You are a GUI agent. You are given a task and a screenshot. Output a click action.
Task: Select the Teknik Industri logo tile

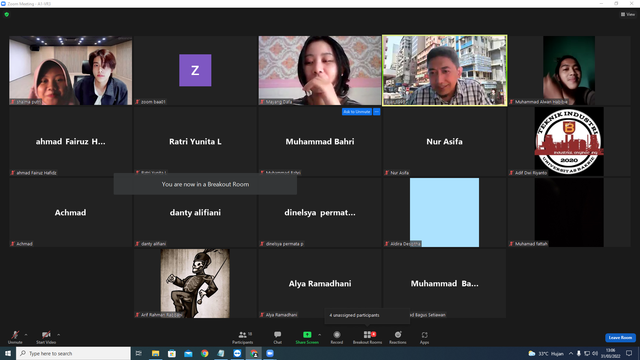coord(569,141)
